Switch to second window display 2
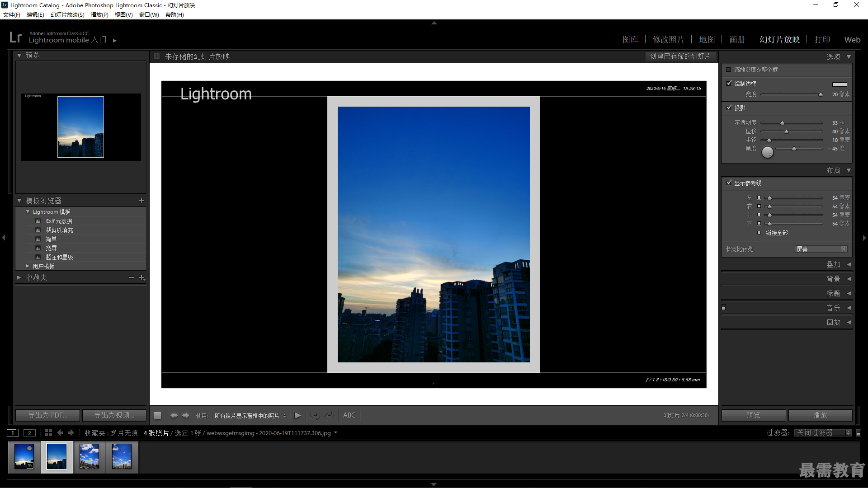The width and height of the screenshot is (868, 488). pos(29,433)
